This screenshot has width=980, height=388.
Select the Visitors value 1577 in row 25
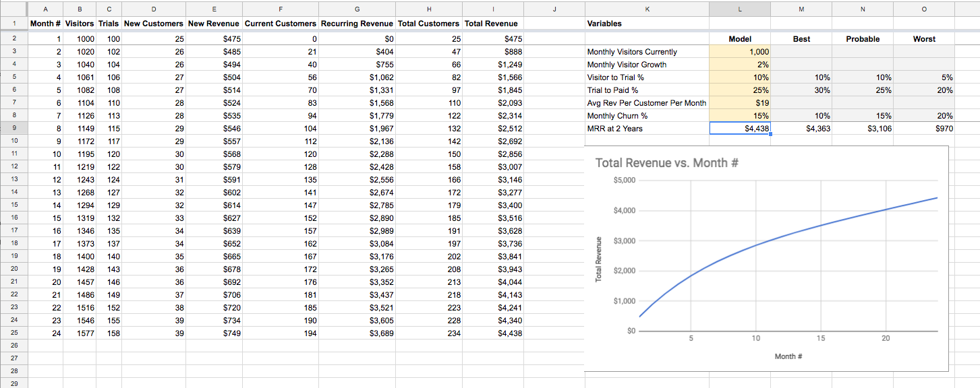click(80, 333)
